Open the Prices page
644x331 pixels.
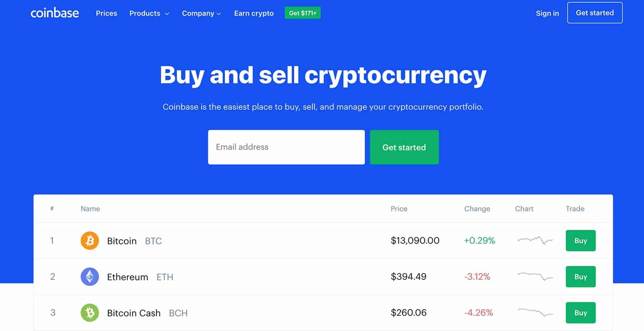(106, 13)
